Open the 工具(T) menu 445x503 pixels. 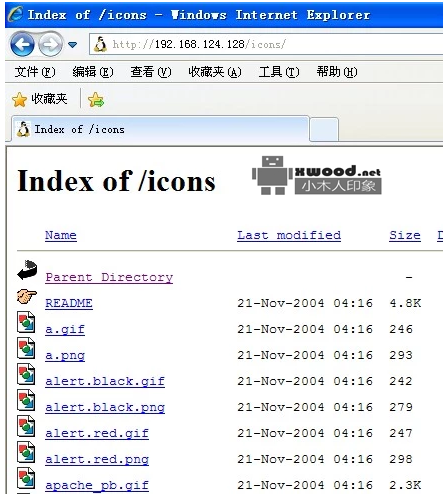point(279,72)
